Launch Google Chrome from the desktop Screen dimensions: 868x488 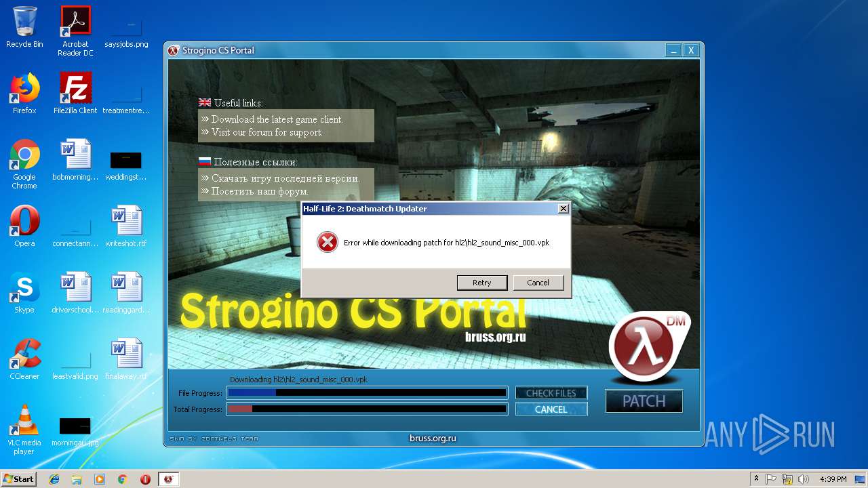[x=24, y=164]
